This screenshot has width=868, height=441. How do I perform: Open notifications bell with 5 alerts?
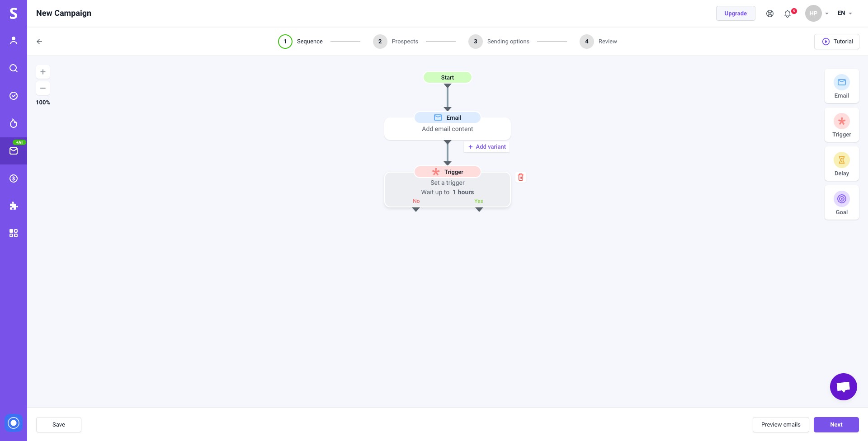tap(787, 14)
